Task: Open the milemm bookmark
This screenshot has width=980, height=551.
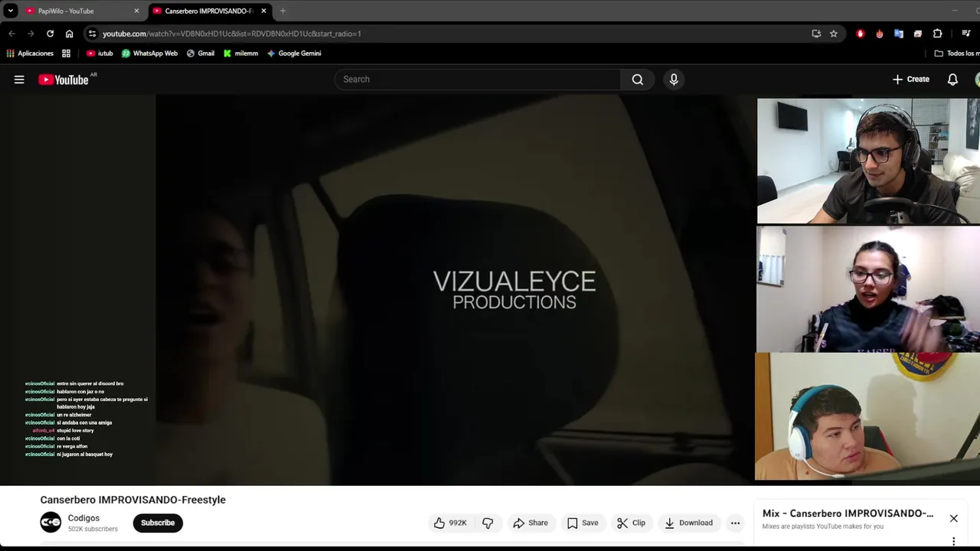Action: pyautogui.click(x=240, y=54)
